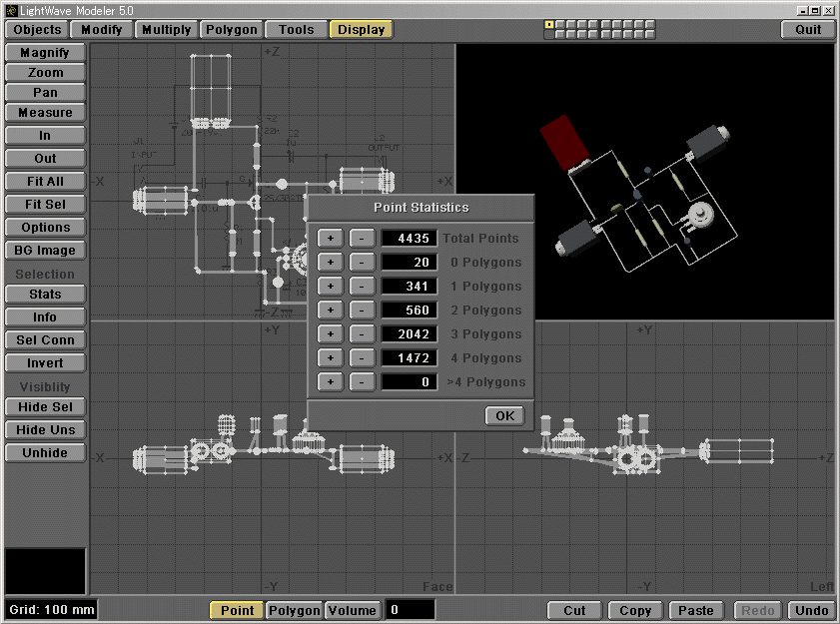Click plus button for Total Points row
The image size is (840, 624).
(331, 238)
